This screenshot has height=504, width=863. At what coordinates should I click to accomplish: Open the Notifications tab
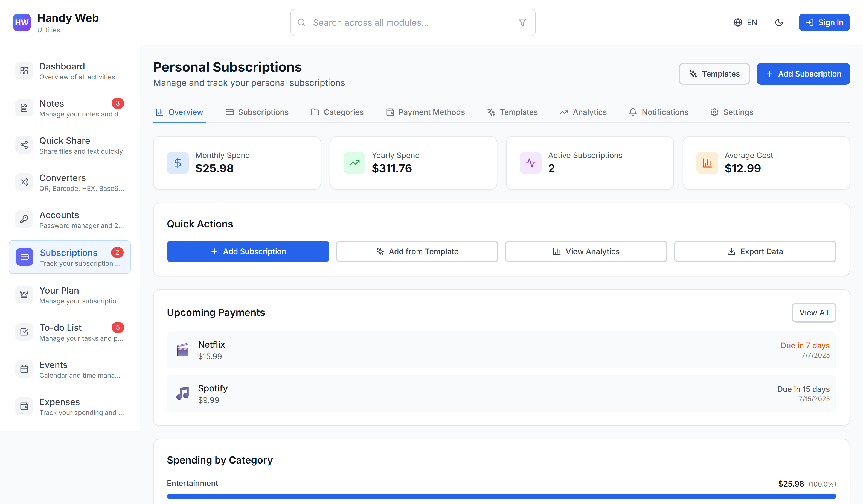658,112
